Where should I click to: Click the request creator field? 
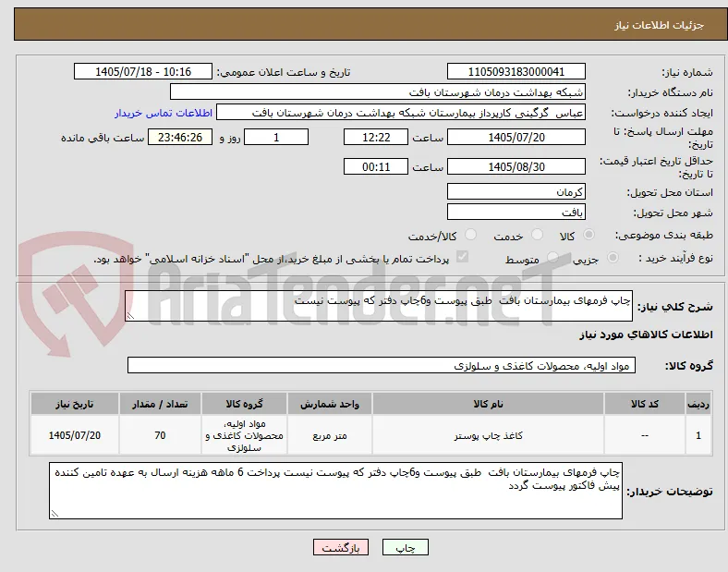tap(401, 113)
